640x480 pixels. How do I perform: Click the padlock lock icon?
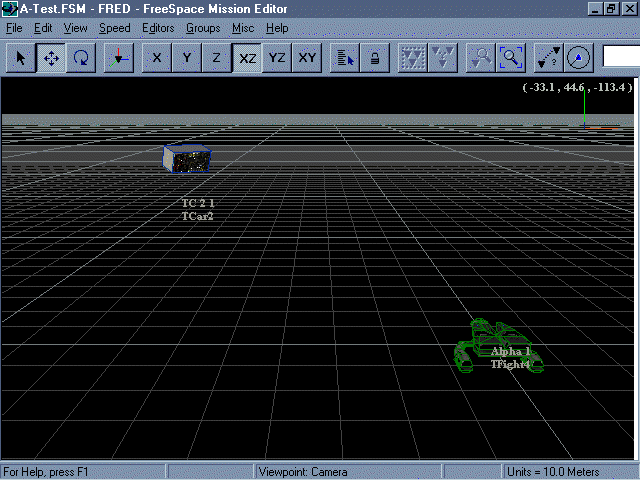click(x=374, y=58)
